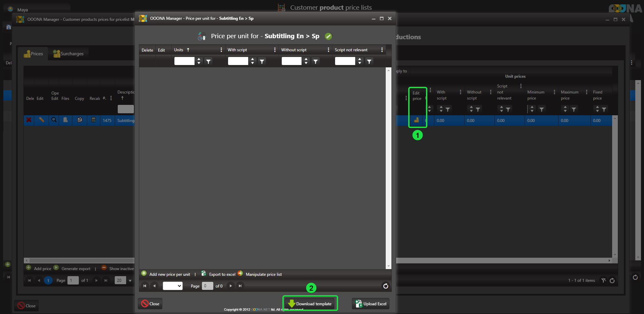Click the recalculate icon in row 1475
644x314 pixels.
coord(94,120)
